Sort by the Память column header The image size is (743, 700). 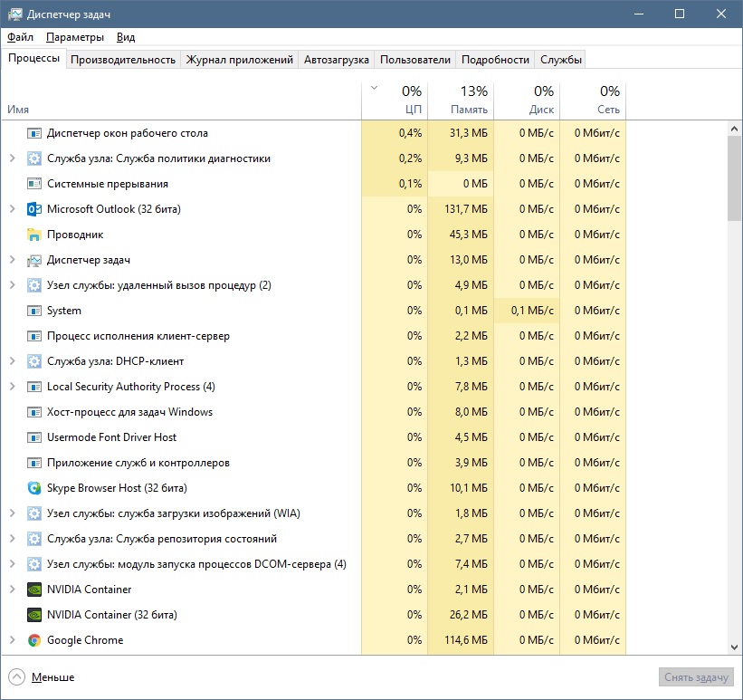tap(461, 101)
